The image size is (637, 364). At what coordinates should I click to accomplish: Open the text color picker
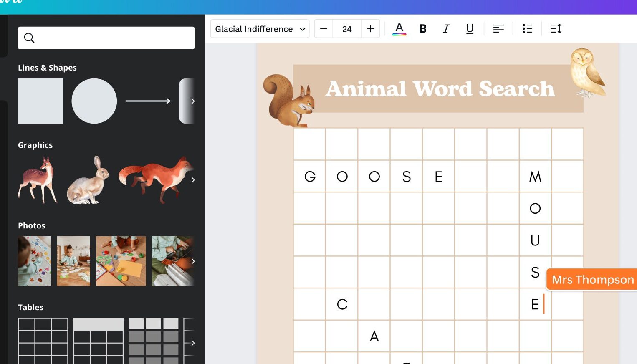coord(399,29)
